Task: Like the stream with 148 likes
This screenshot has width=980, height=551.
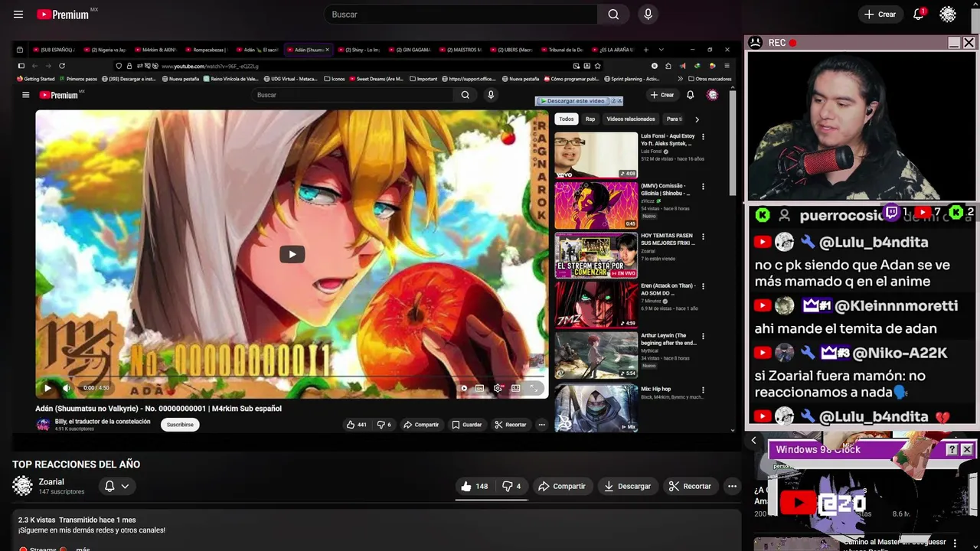Action: pyautogui.click(x=474, y=486)
